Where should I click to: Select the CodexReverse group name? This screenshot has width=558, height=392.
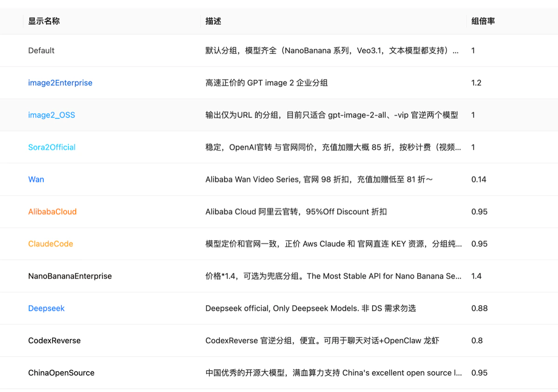[x=54, y=340]
